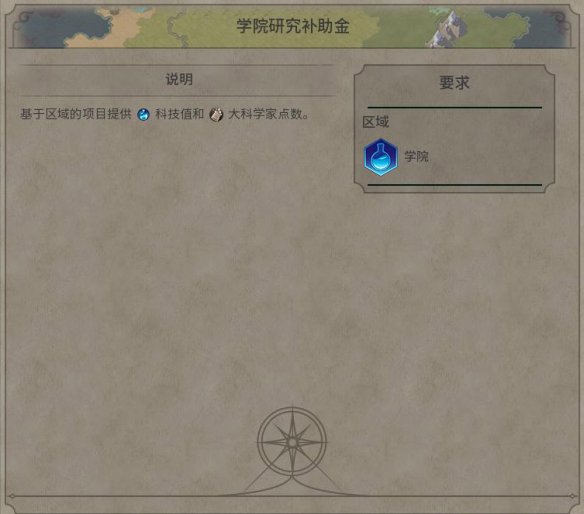The height and width of the screenshot is (514, 584).
Task: Click the 大科学家点数 text
Action: tap(265, 114)
